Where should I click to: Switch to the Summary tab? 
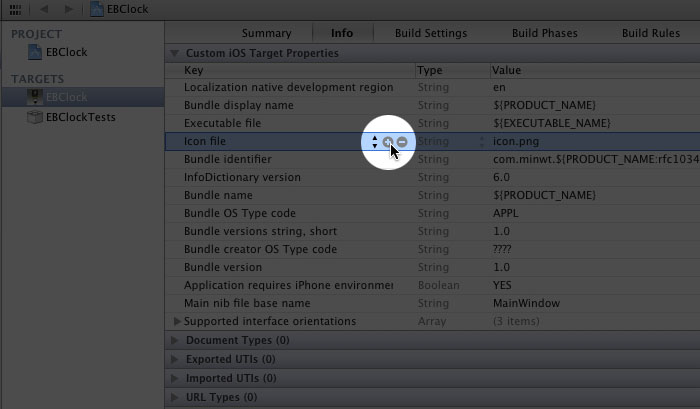tap(267, 33)
